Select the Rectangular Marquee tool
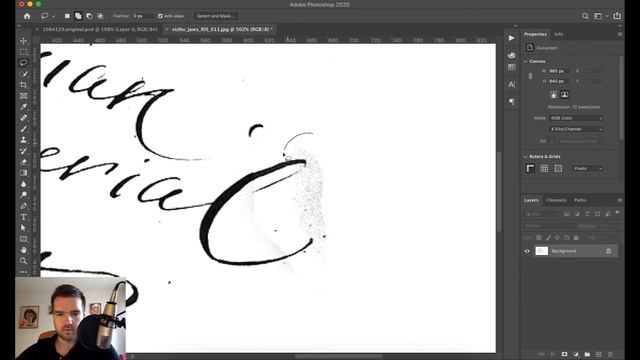This screenshot has height=360, width=640. click(x=23, y=52)
